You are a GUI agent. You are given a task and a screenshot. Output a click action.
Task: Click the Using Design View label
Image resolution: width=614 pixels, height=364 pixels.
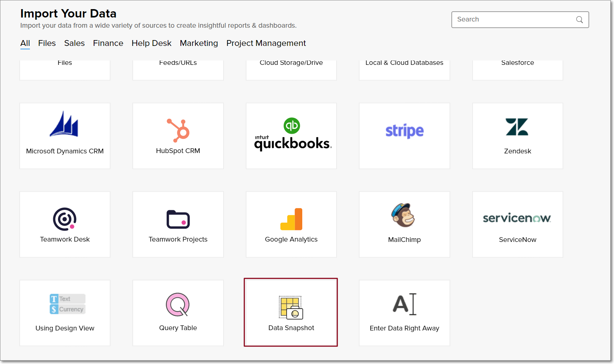(x=65, y=328)
